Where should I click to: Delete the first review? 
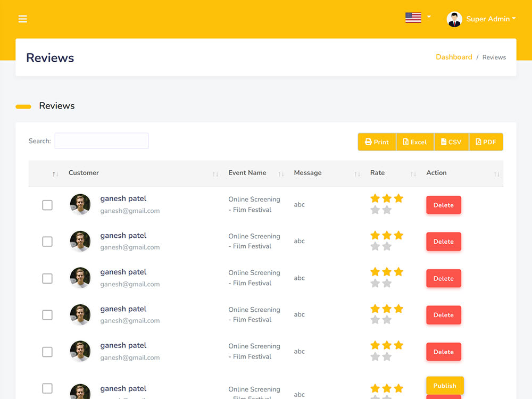(x=444, y=205)
